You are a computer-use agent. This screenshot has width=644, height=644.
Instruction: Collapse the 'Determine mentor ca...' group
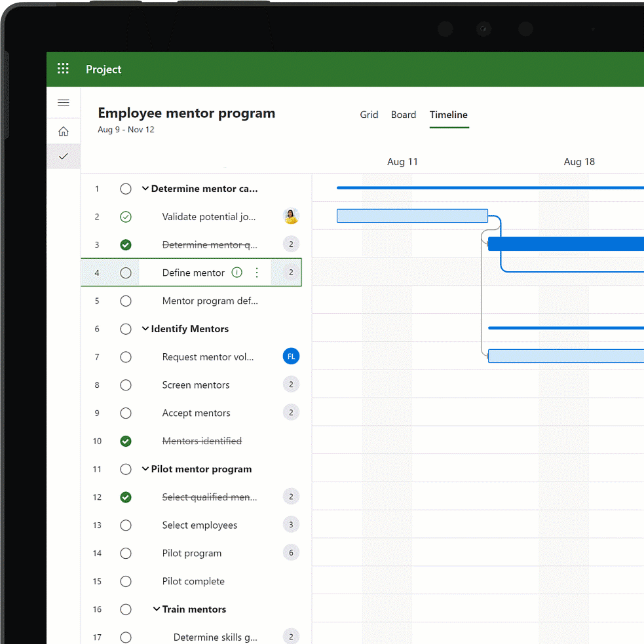[145, 189]
